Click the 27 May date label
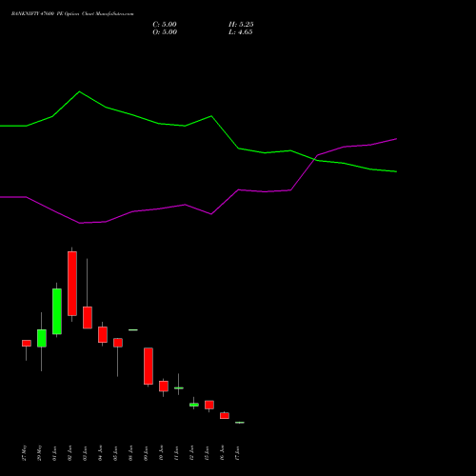Screen dimensions: 476x476 click(25, 453)
